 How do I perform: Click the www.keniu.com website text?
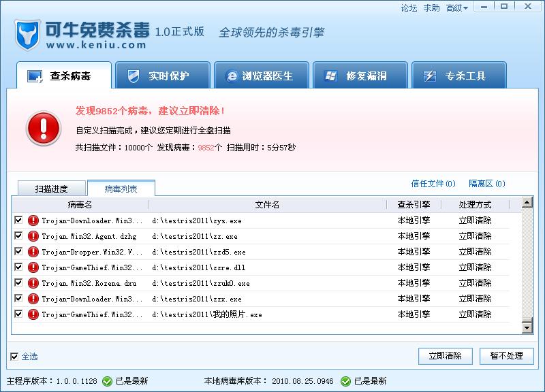(96, 45)
